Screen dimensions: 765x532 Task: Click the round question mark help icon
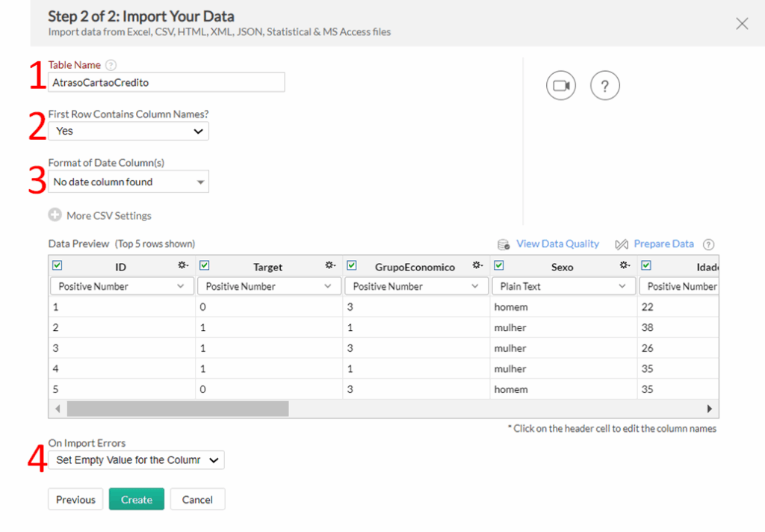(x=604, y=86)
